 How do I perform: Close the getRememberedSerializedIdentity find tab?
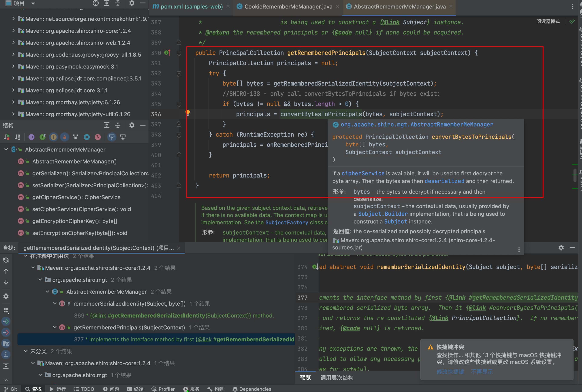coord(179,248)
